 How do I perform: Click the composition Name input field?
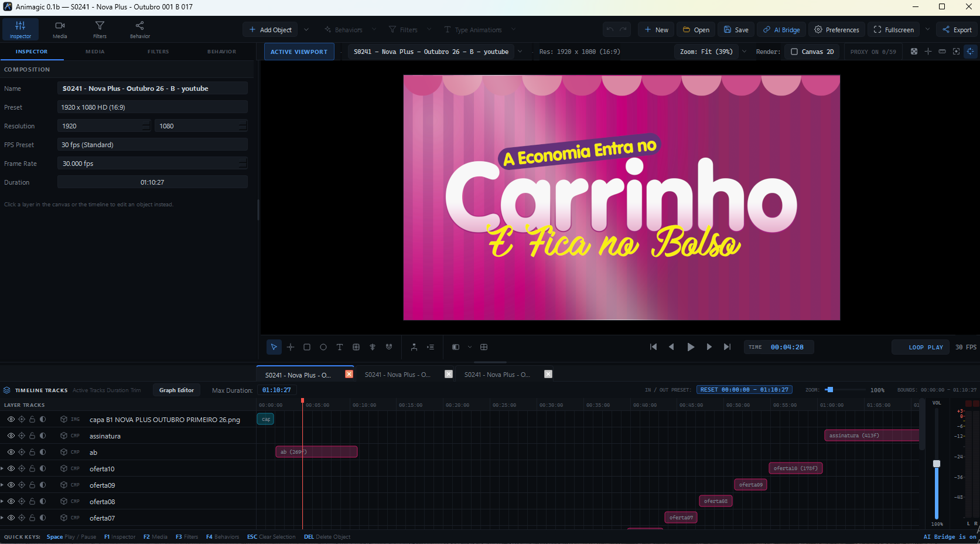click(x=152, y=89)
